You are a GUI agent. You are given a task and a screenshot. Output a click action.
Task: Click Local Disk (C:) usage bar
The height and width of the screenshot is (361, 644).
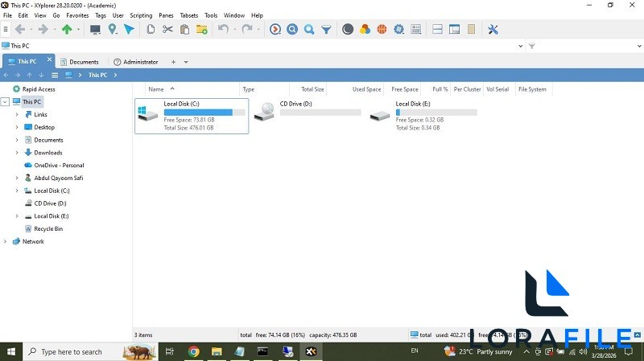(204, 113)
